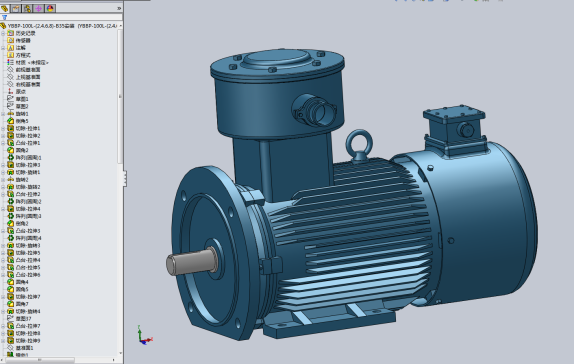Click the 材质 material icon

11,62
